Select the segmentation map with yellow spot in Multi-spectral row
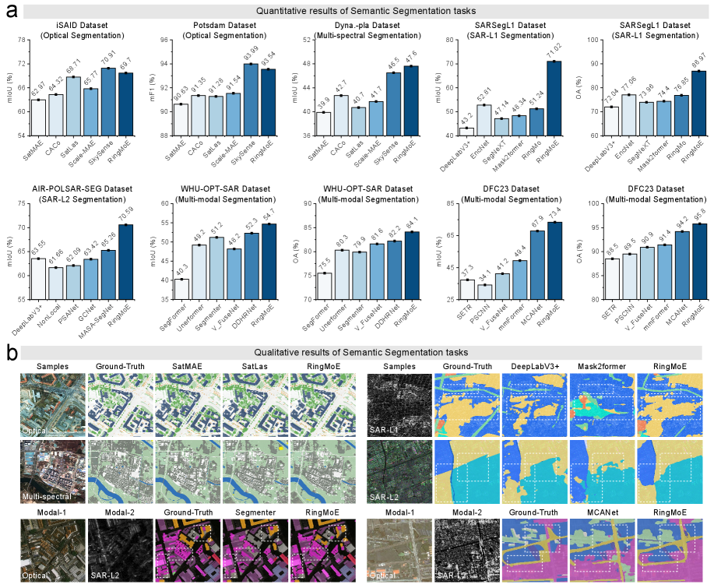Screen dimensions: 714x588 tap(255, 472)
